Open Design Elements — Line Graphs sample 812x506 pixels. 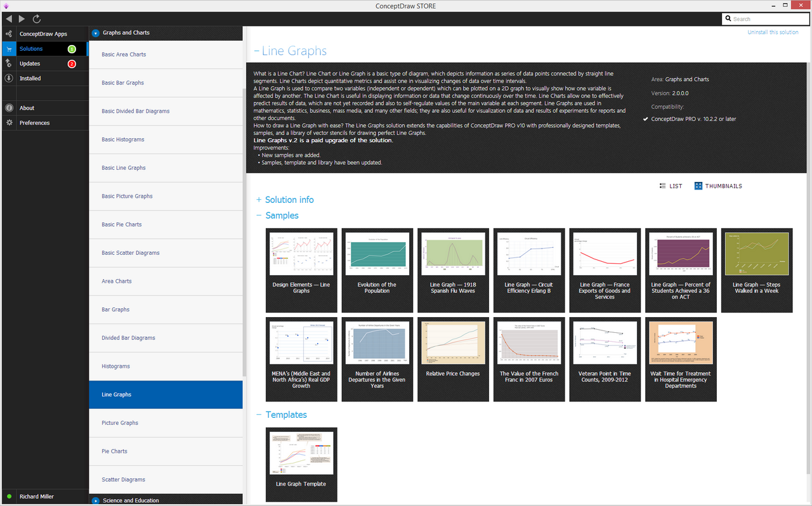tap(301, 270)
